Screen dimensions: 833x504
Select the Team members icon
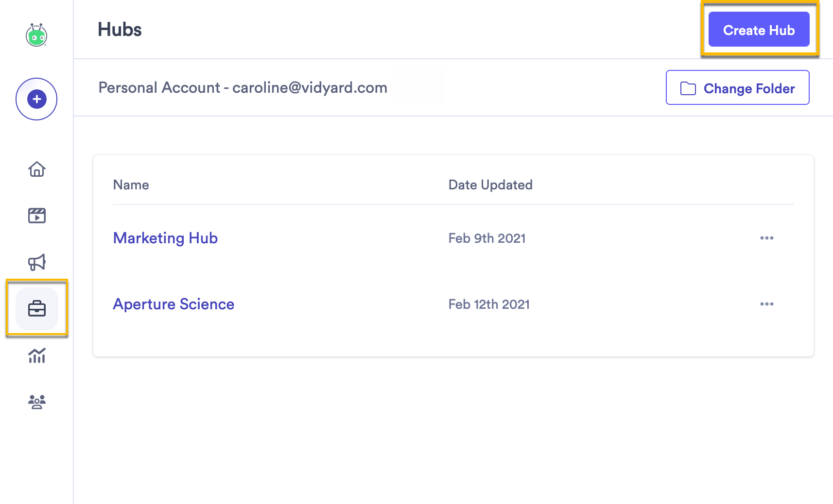point(36,401)
